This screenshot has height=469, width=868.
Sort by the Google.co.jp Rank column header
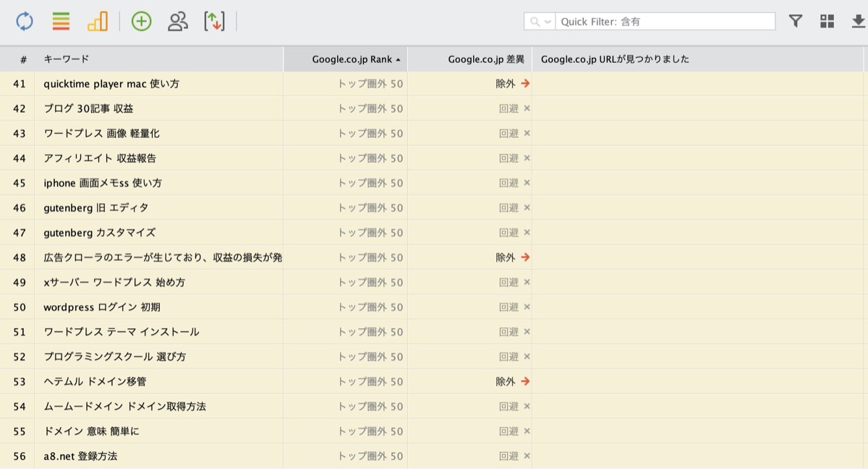coord(346,59)
